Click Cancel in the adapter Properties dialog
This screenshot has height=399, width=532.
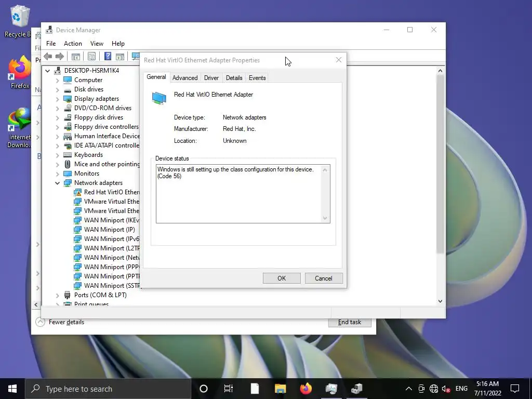pos(324,278)
